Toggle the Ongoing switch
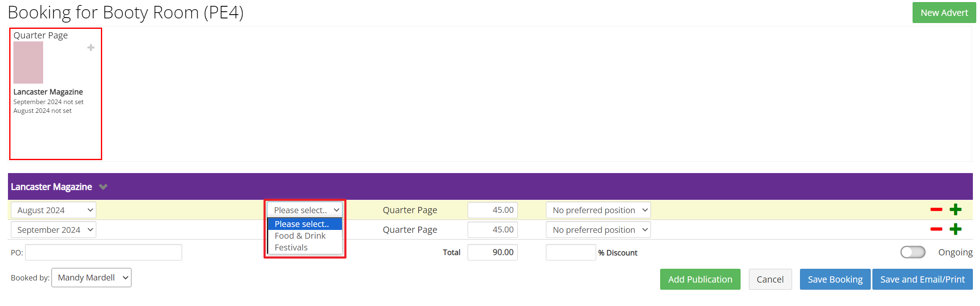This screenshot has height=306, width=980. 913,252
